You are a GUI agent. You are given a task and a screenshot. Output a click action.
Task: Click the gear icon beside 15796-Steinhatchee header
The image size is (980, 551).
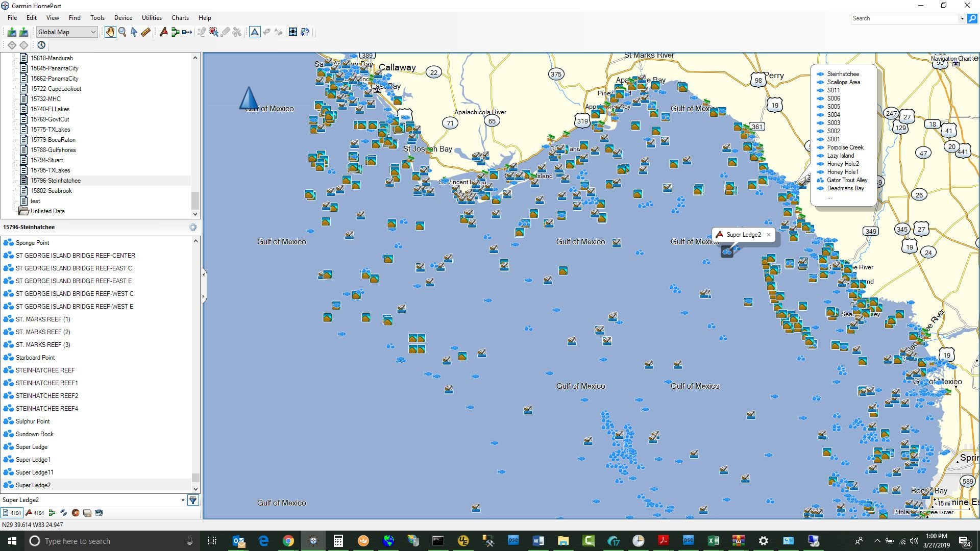pyautogui.click(x=193, y=227)
